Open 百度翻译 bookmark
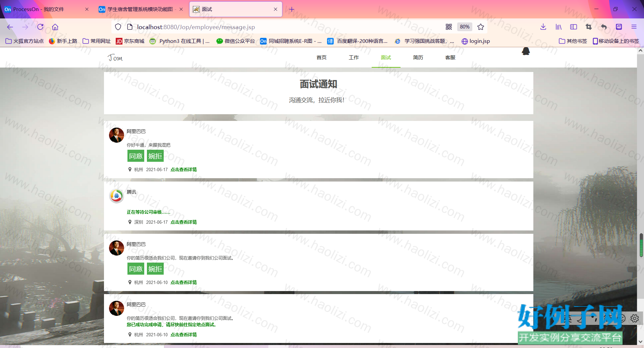Screen dimensions: 644x348 pyautogui.click(x=358, y=41)
